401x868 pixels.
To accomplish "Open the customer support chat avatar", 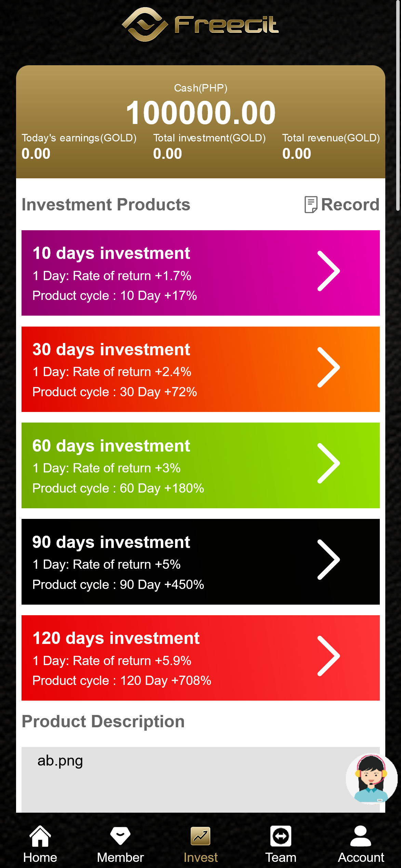I will click(371, 779).
